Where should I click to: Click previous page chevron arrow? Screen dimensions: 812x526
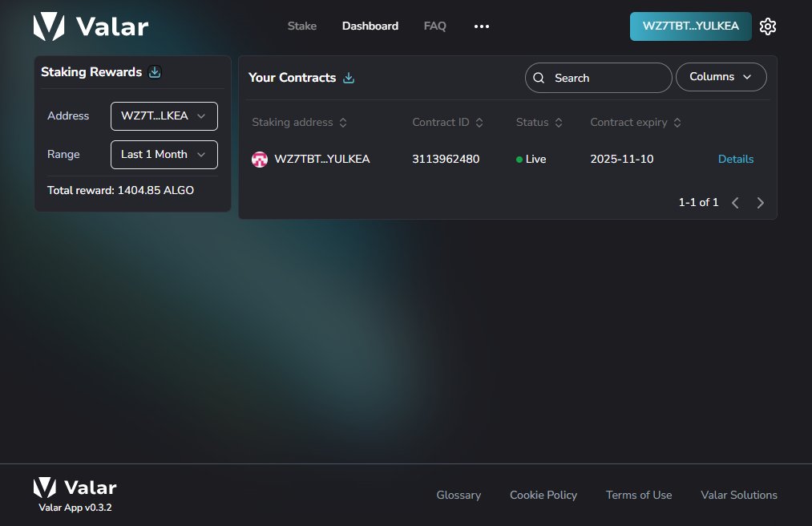click(735, 203)
